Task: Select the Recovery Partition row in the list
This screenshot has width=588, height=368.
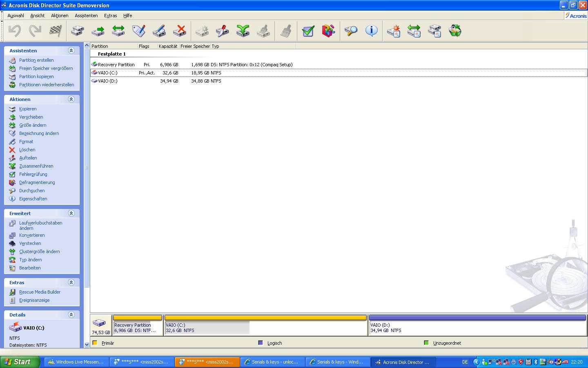Action: 339,65
